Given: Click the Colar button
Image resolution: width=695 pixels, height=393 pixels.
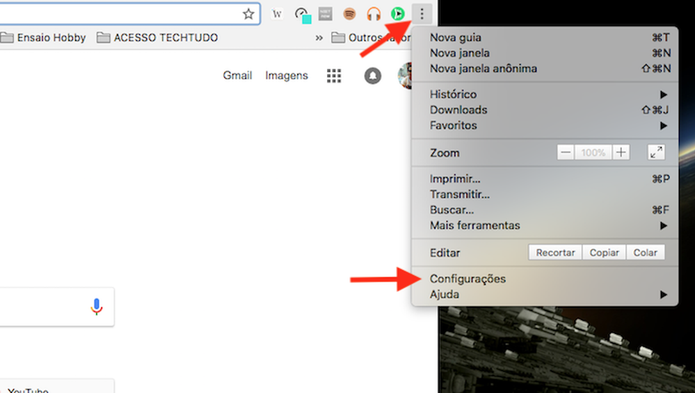Looking at the screenshot, I should pyautogui.click(x=645, y=253).
